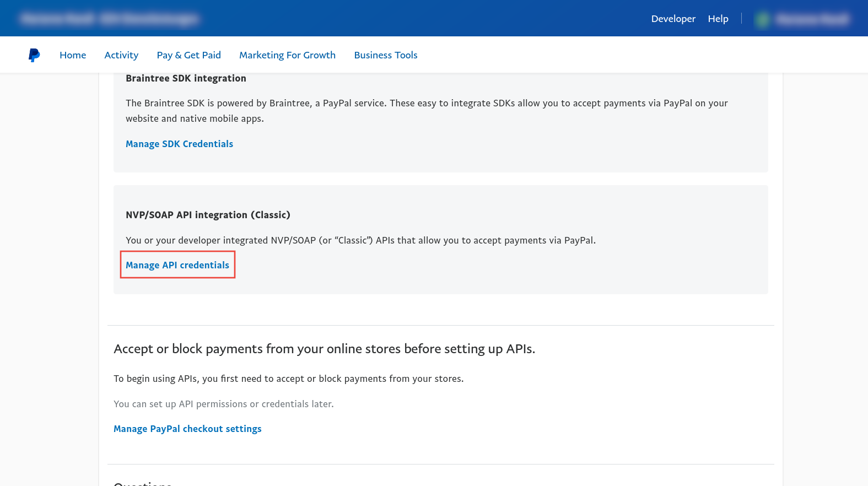Open Business Tools menu
Viewport: 868px width, 486px height.
coord(385,55)
